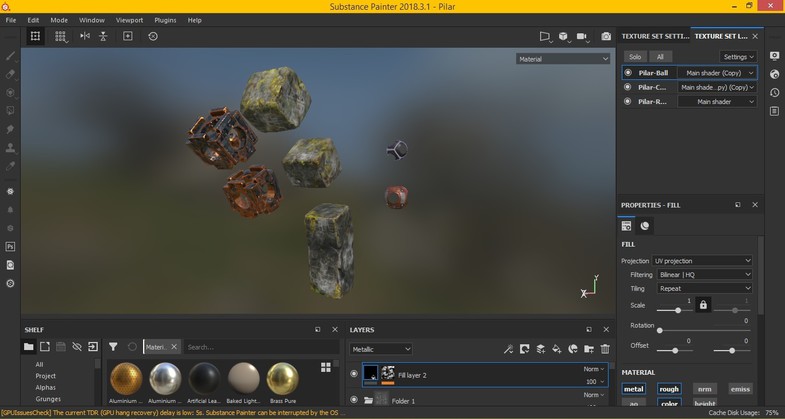Open the Viewport menu
The image size is (785, 419).
point(129,20)
